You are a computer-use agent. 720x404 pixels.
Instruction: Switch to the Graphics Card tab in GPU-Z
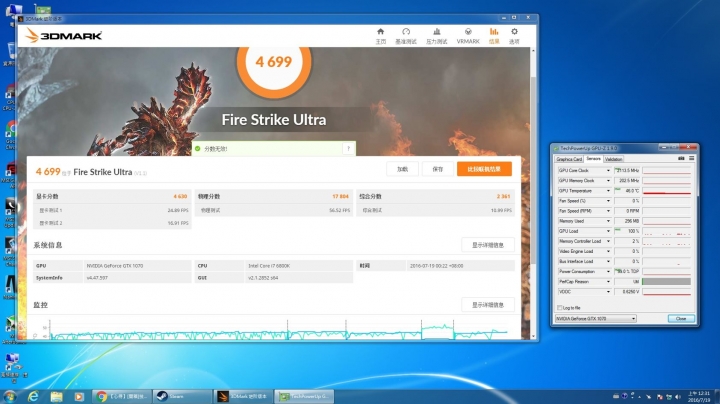coord(569,159)
